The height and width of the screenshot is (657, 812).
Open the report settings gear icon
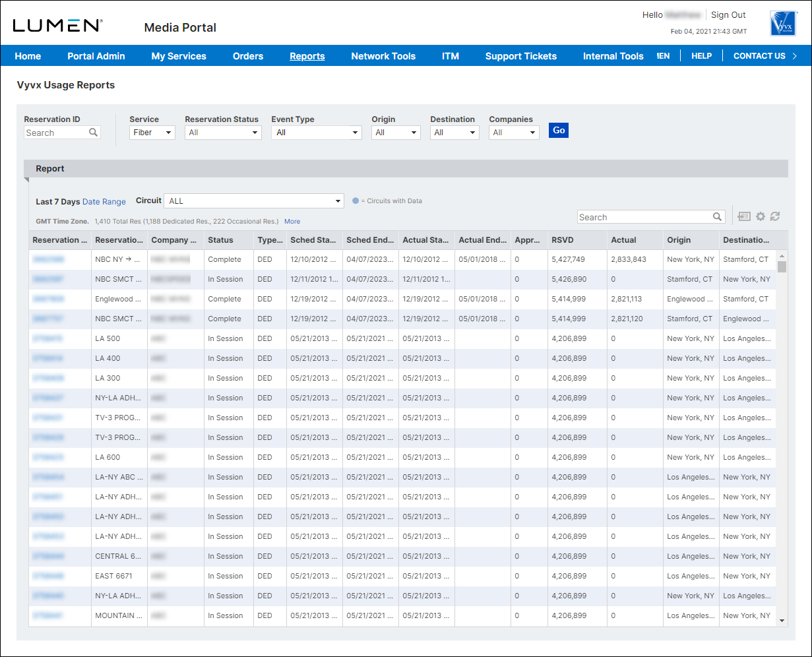(761, 216)
